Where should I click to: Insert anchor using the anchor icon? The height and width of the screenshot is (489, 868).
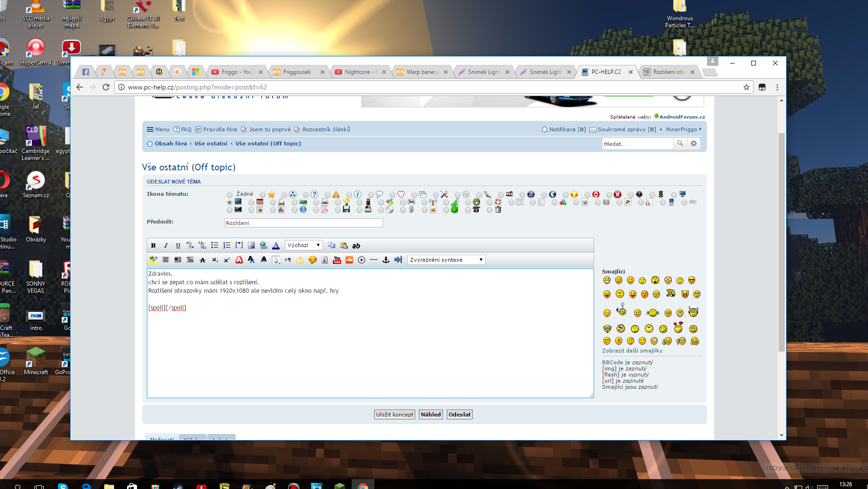pos(386,260)
